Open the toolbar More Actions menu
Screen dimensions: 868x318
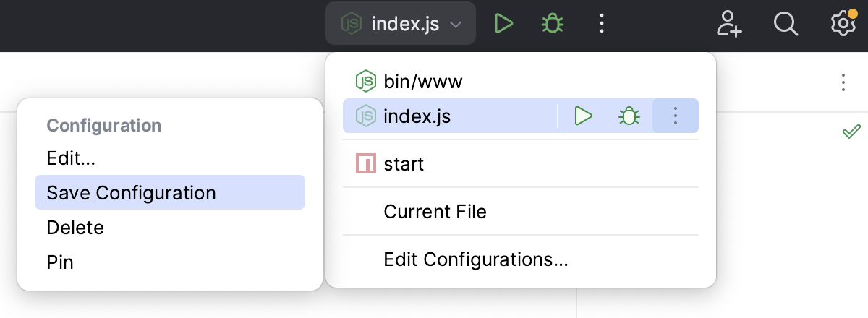[x=601, y=24]
